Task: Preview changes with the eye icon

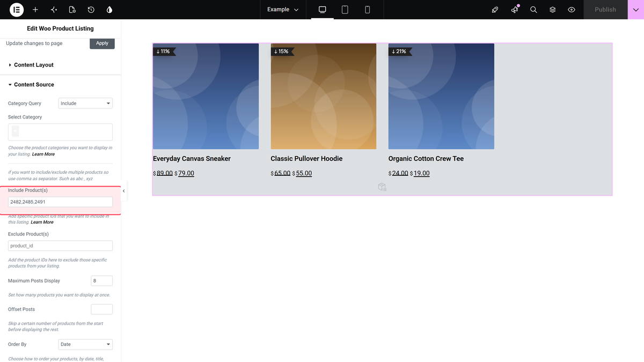Action: coord(572,10)
